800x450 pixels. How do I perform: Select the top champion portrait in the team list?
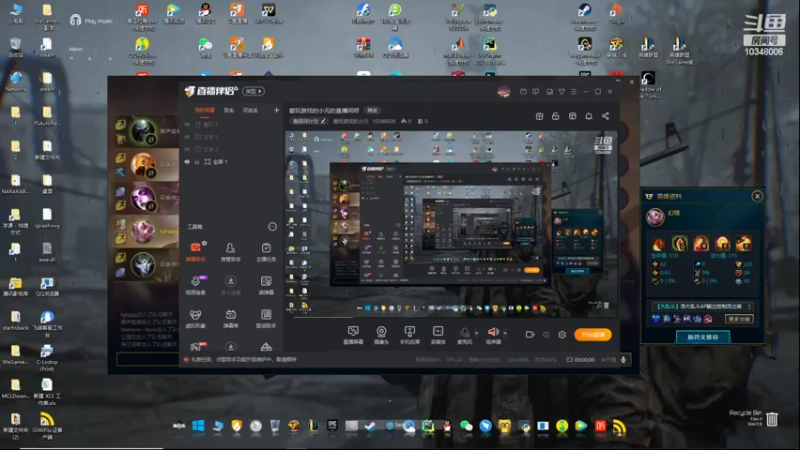point(143,132)
